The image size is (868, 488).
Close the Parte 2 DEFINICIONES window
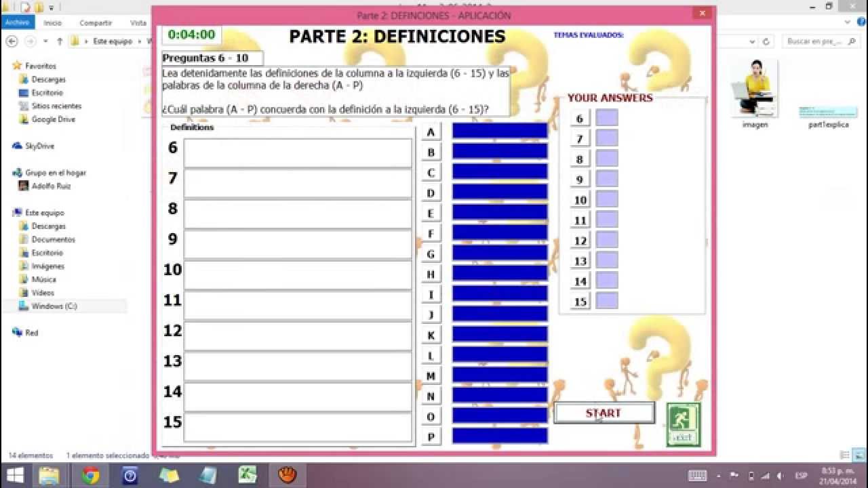703,13
